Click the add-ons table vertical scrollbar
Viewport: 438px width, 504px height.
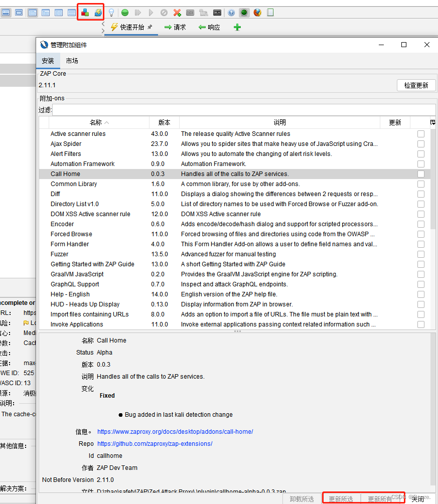[x=433, y=179]
